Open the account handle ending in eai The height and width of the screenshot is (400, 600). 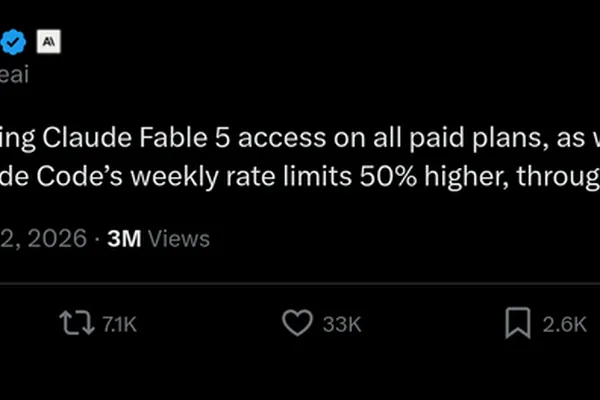(x=14, y=75)
